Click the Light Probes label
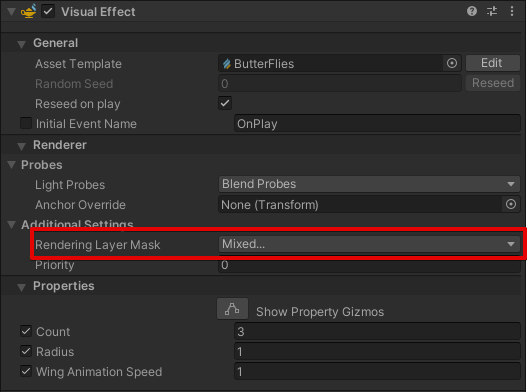Image resolution: width=532 pixels, height=392 pixels. coord(70,185)
